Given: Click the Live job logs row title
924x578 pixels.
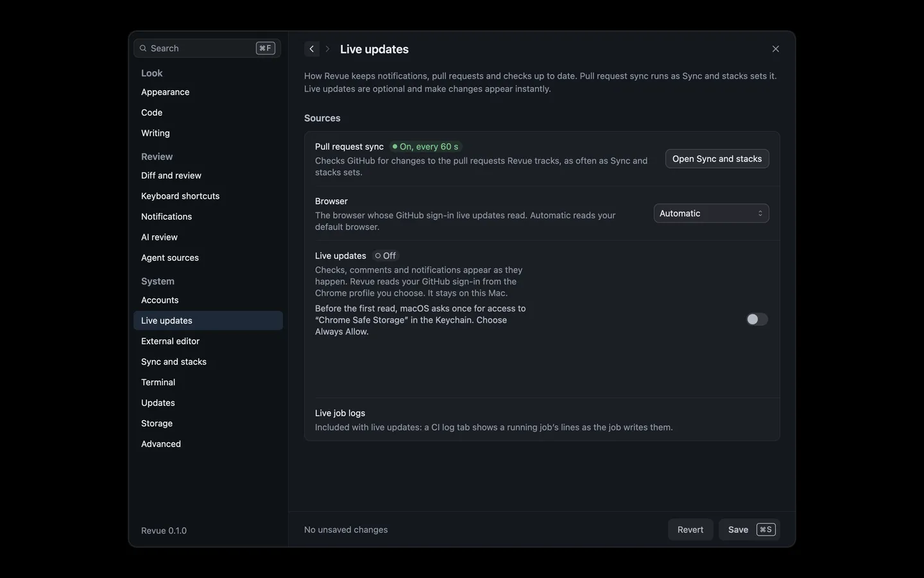Looking at the screenshot, I should [x=340, y=413].
